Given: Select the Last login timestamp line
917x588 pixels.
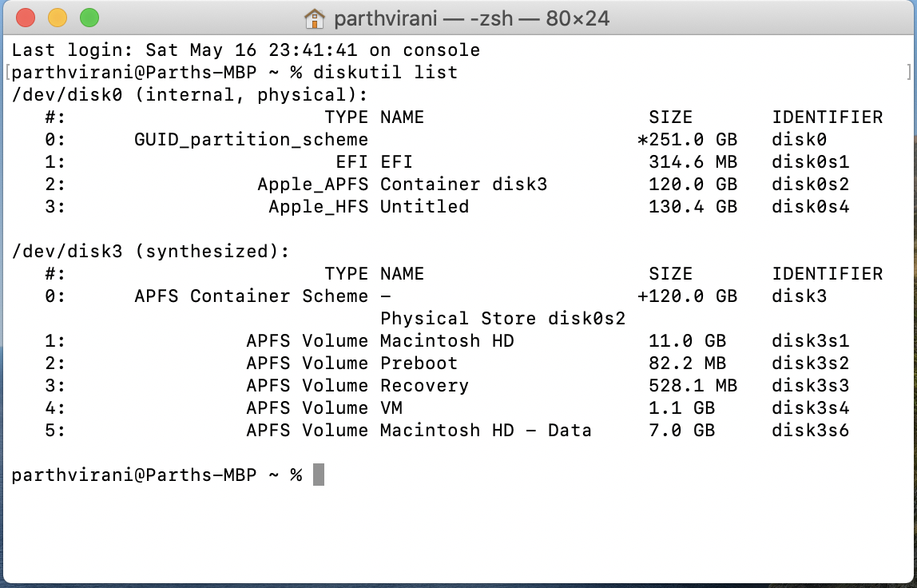Looking at the screenshot, I should [240, 50].
